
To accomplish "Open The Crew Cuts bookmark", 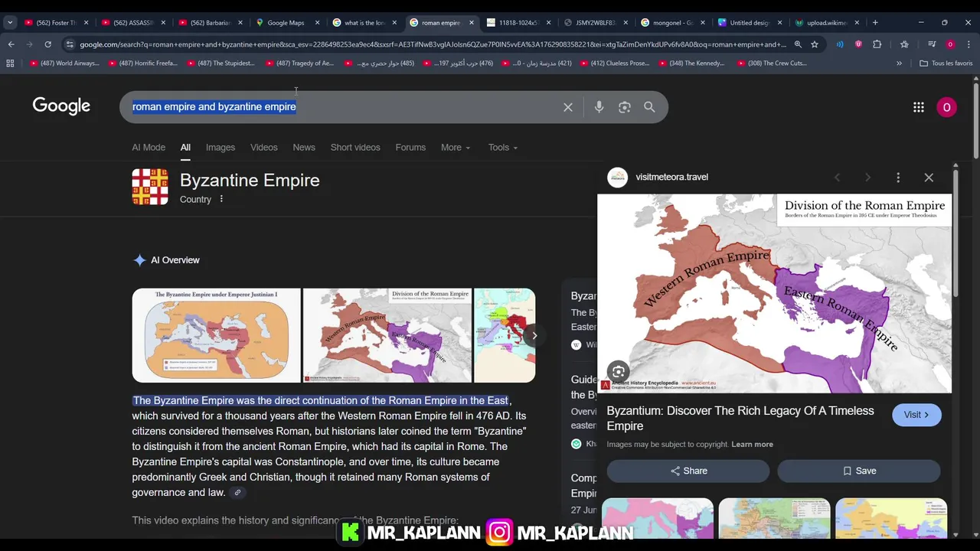I will pyautogui.click(x=772, y=64).
